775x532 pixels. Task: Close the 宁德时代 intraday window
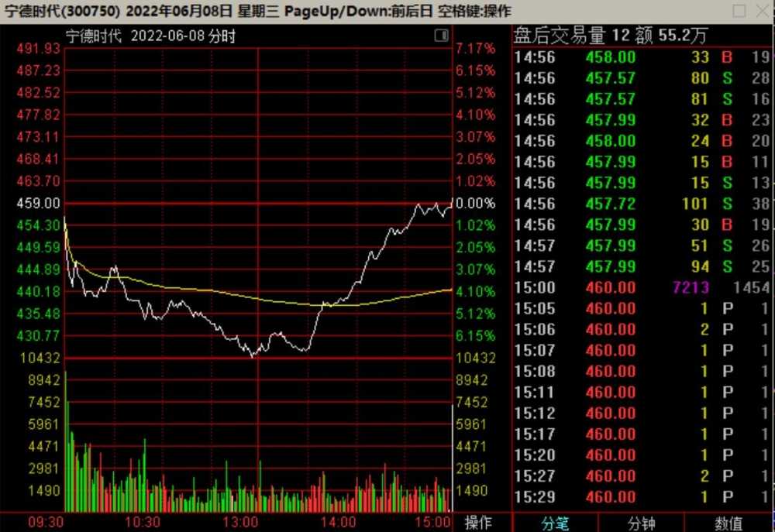coord(762,11)
